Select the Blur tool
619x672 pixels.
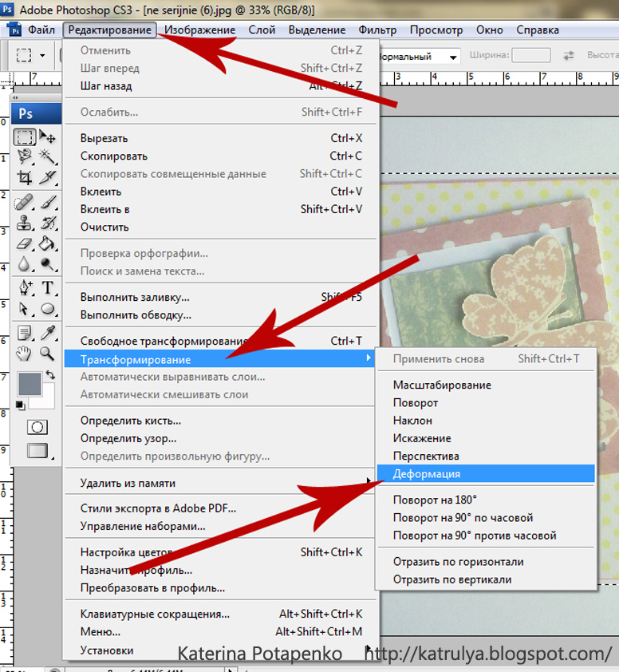tap(25, 264)
